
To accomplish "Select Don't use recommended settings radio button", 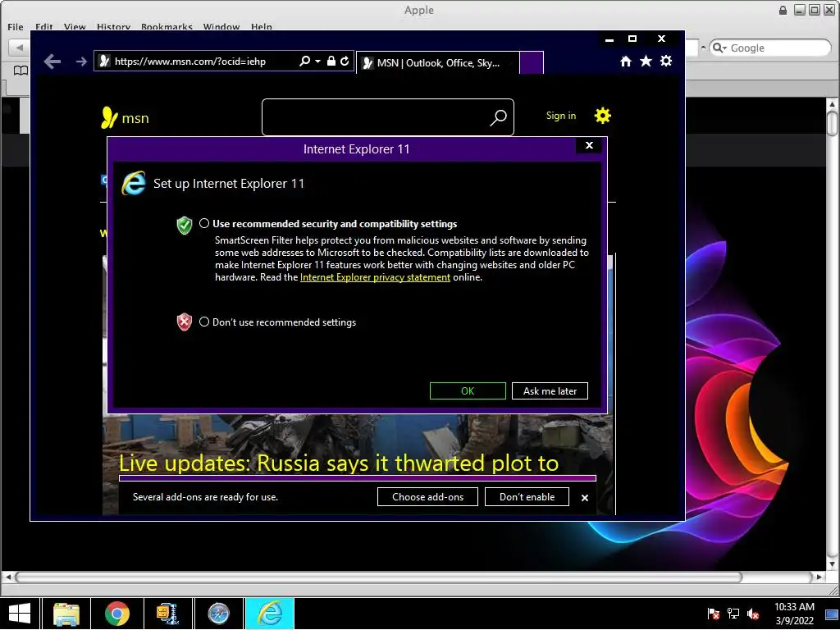I will coord(204,322).
